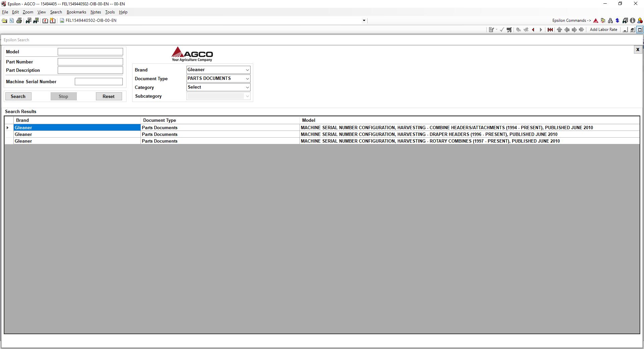Click the Model column header

[x=470, y=120]
